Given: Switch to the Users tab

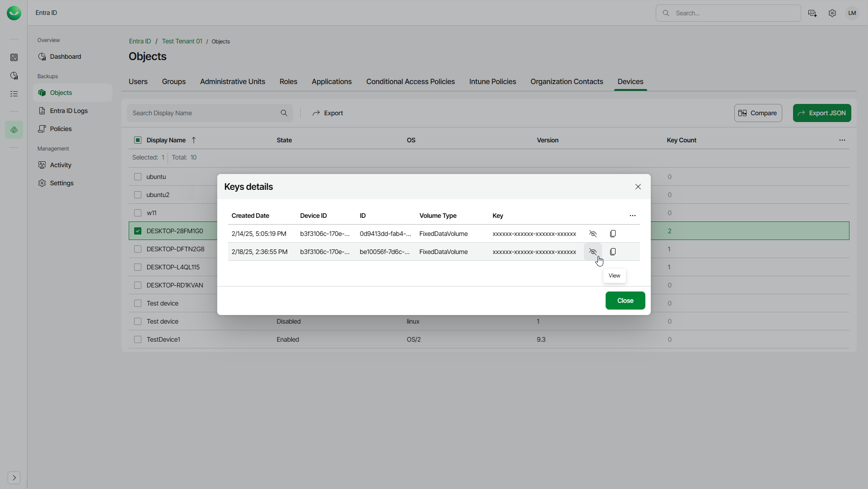Looking at the screenshot, I should pyautogui.click(x=138, y=82).
